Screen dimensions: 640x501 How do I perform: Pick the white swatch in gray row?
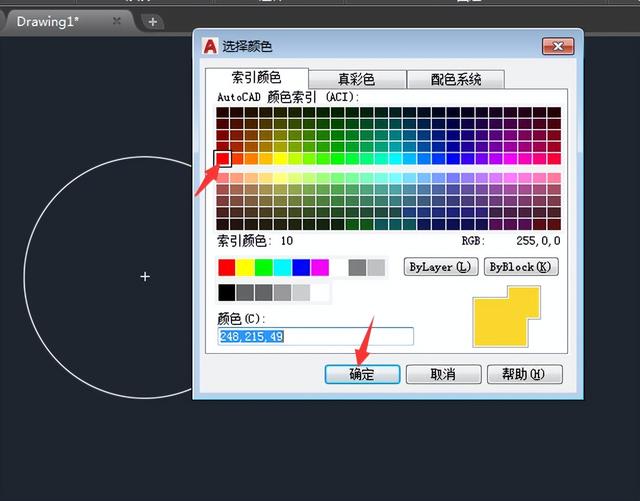[320, 293]
